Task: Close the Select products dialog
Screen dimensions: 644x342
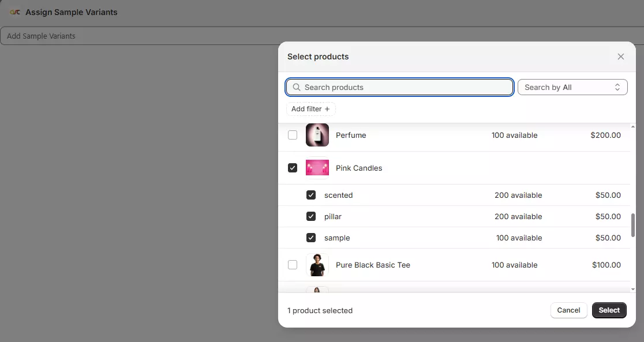Action: 621,57
